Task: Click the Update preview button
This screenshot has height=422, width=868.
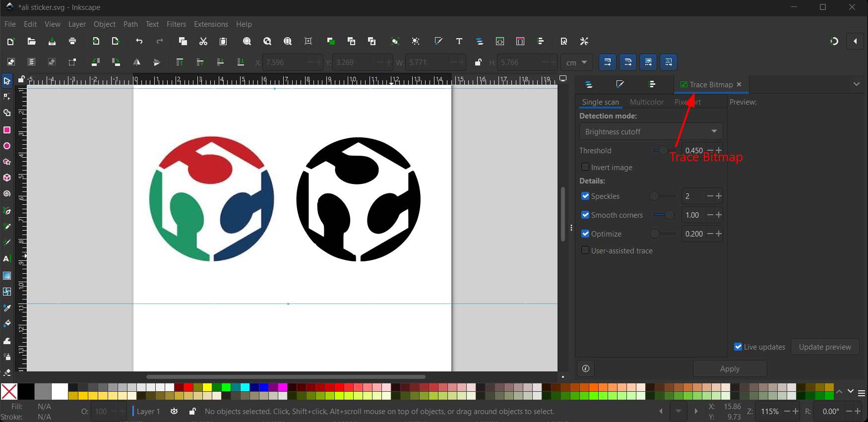Action: [825, 347]
